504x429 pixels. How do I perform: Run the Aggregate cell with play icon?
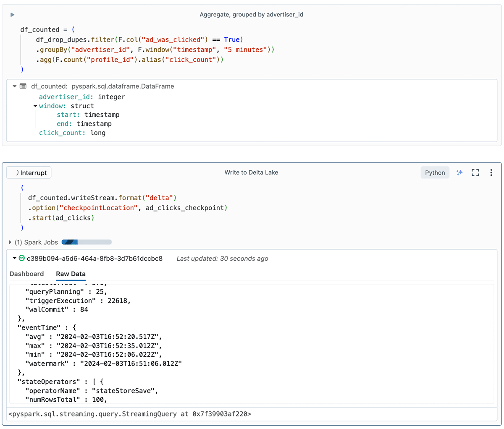pyautogui.click(x=12, y=15)
